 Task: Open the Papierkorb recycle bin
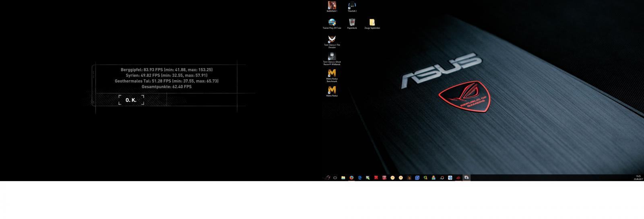352,23
